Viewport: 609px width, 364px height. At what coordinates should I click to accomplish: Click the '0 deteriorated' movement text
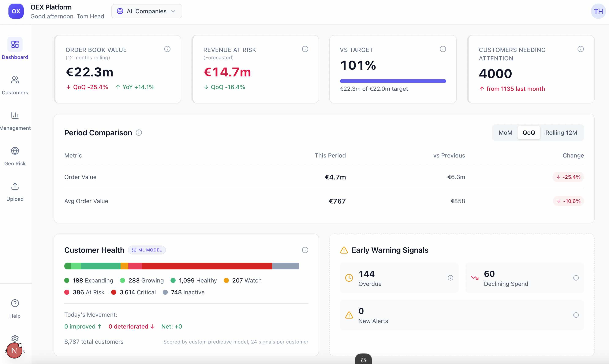[x=132, y=326]
